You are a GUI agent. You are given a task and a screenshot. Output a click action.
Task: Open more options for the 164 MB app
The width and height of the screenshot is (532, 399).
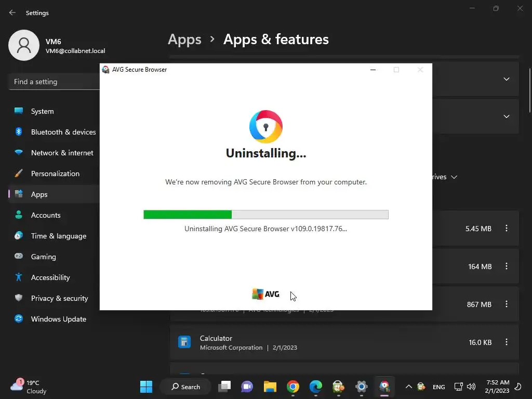coord(507,267)
